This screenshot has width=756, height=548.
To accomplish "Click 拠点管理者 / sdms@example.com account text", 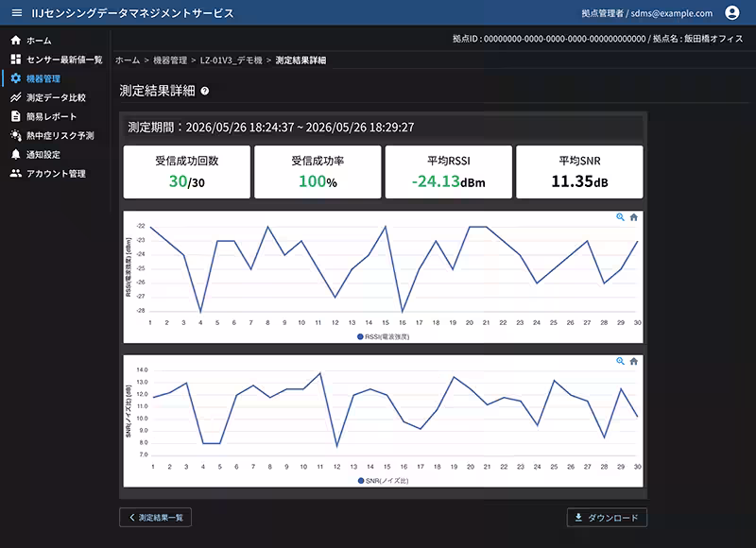I will click(x=647, y=13).
